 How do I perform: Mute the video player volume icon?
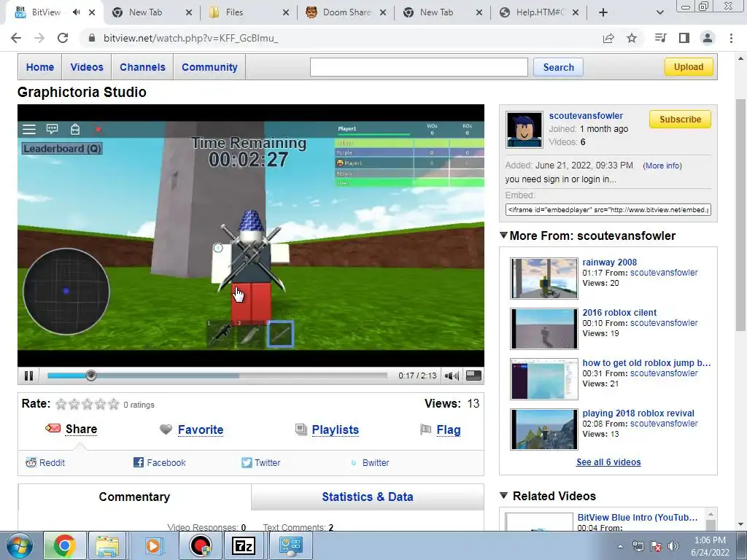point(451,376)
